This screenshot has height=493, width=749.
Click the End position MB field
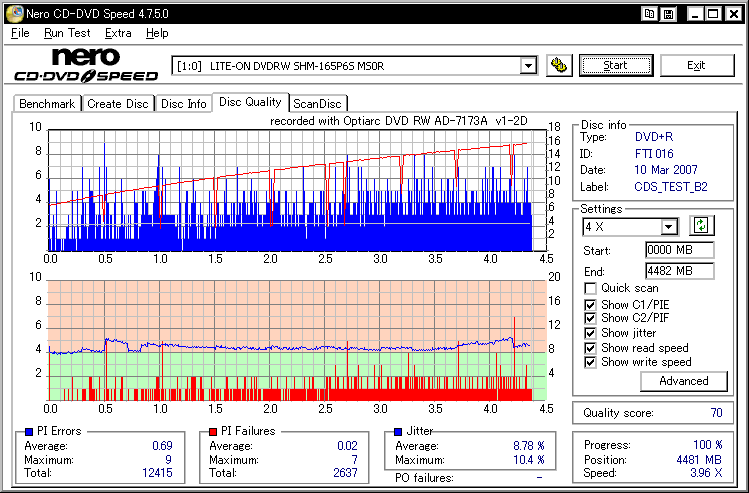coord(679,271)
